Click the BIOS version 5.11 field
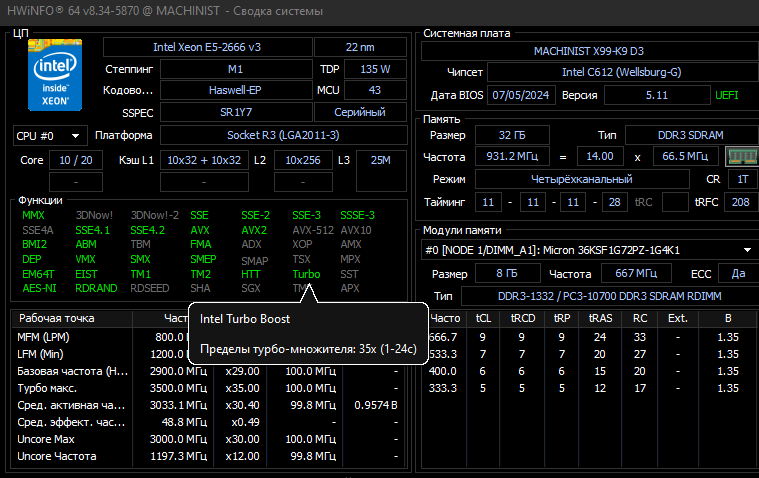Image resolution: width=759 pixels, height=478 pixels. (657, 95)
